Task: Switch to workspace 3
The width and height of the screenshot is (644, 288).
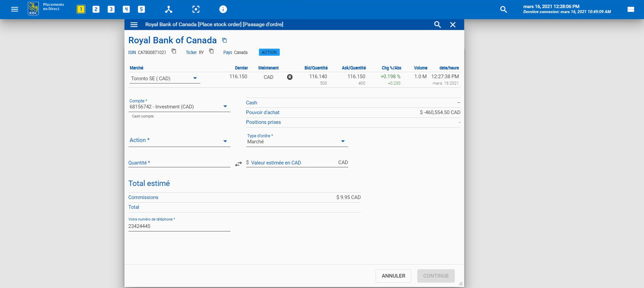Action: pyautogui.click(x=111, y=9)
